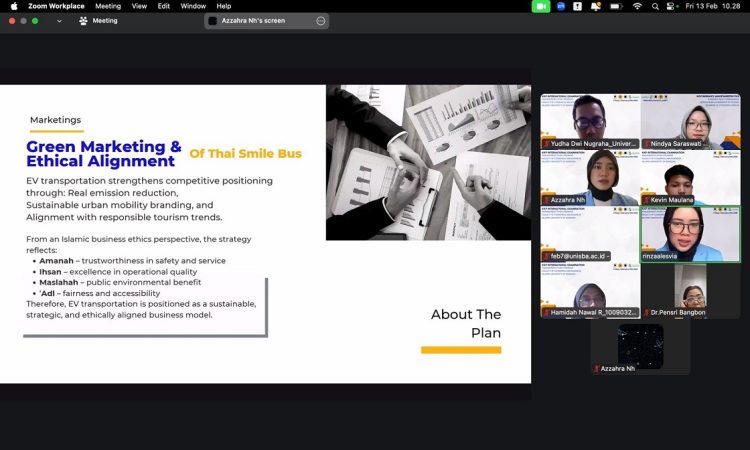The height and width of the screenshot is (450, 750).
Task: Click muted mic icon on Dr.Pensri Bangbon tile
Action: click(x=646, y=313)
